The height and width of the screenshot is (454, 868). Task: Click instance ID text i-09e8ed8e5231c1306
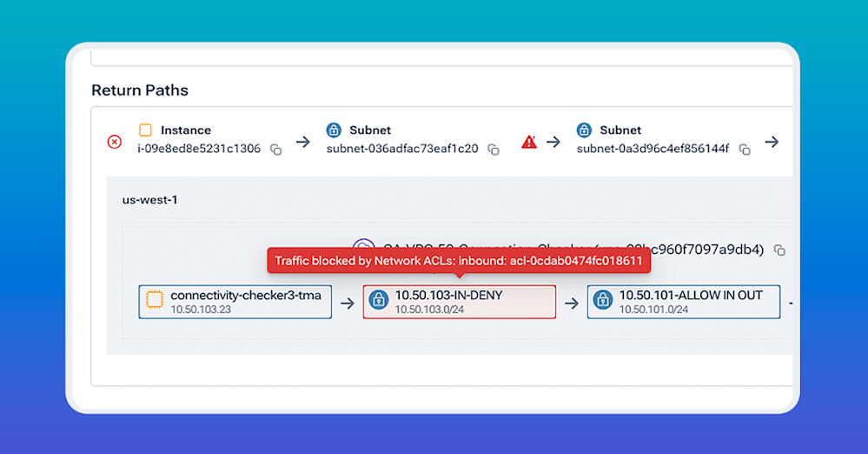(199, 149)
